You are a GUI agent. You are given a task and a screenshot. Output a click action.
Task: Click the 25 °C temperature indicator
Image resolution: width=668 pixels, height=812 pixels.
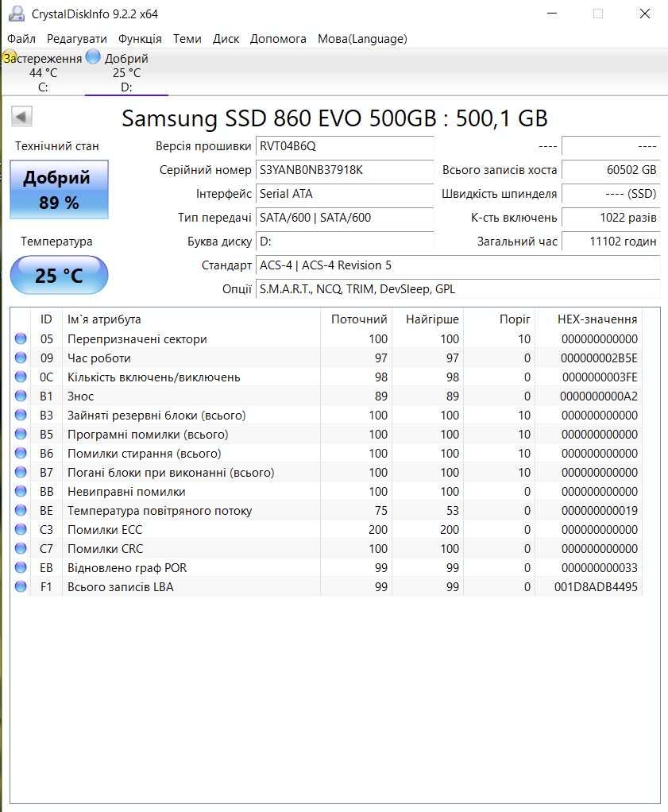(x=59, y=275)
